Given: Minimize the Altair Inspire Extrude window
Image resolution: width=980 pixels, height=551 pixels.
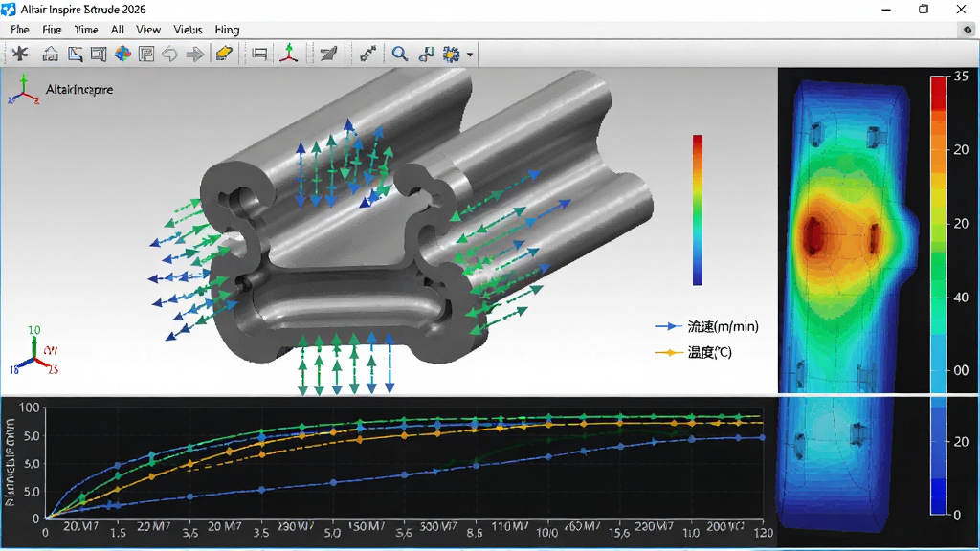Looking at the screenshot, I should click(x=885, y=10).
